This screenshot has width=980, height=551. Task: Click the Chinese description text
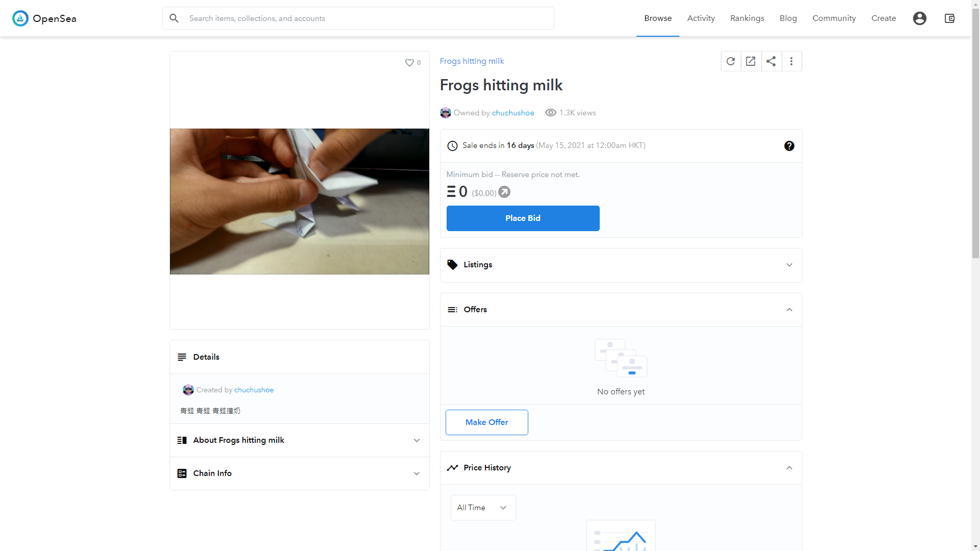point(210,411)
